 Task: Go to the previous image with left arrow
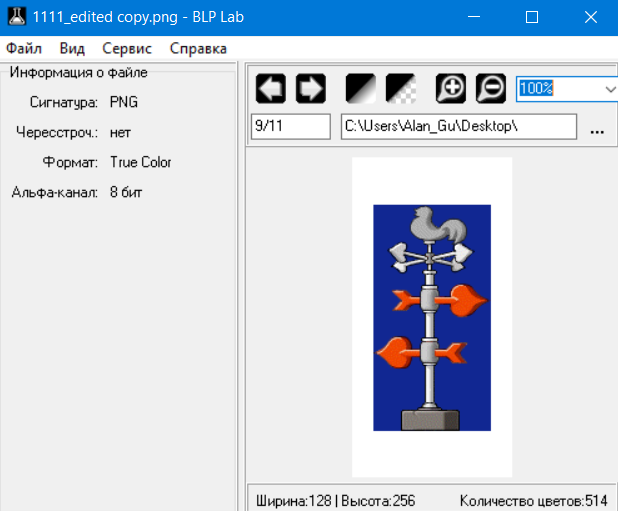coord(271,89)
